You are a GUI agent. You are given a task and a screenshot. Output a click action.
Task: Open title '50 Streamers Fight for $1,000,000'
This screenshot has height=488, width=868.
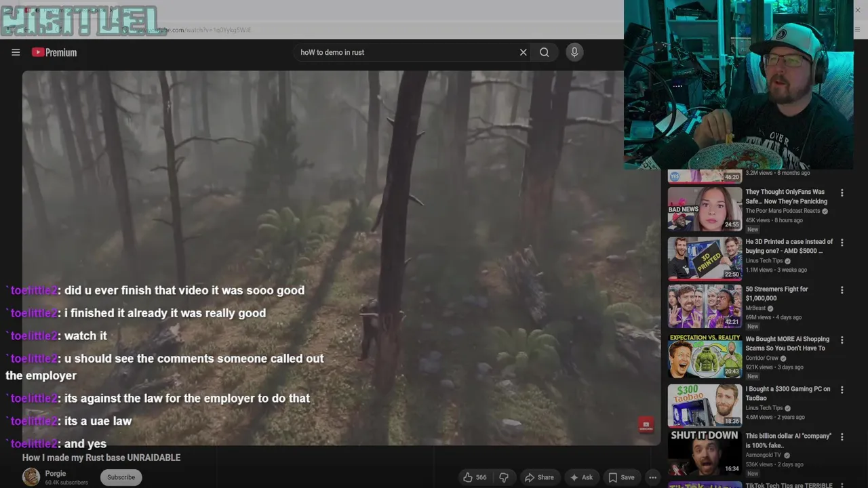coord(777,293)
